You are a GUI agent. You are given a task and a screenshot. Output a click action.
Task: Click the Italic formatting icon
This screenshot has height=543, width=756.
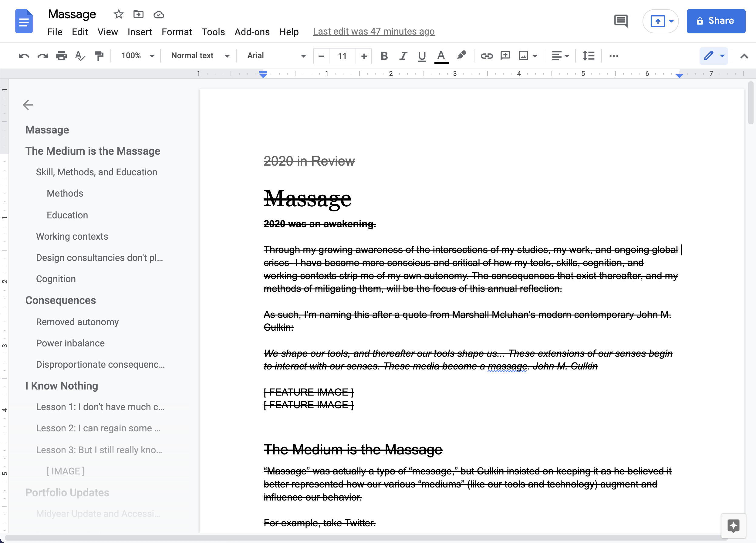[402, 55]
